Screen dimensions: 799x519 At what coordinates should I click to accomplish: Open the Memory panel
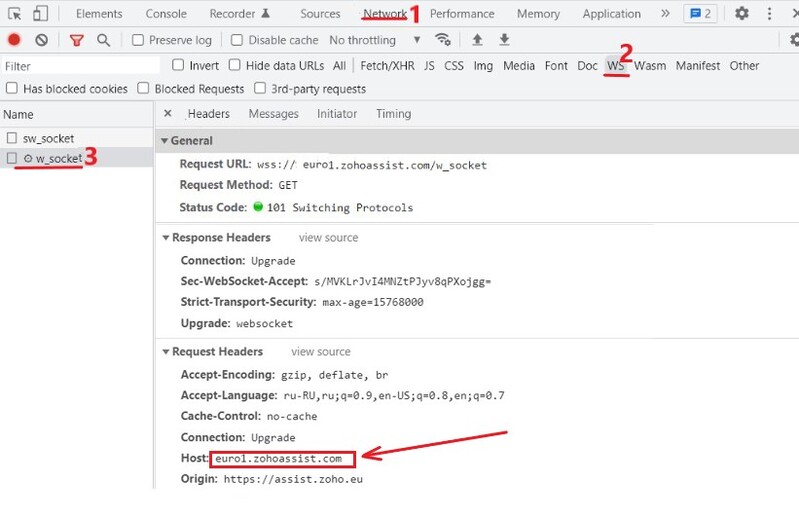tap(538, 14)
